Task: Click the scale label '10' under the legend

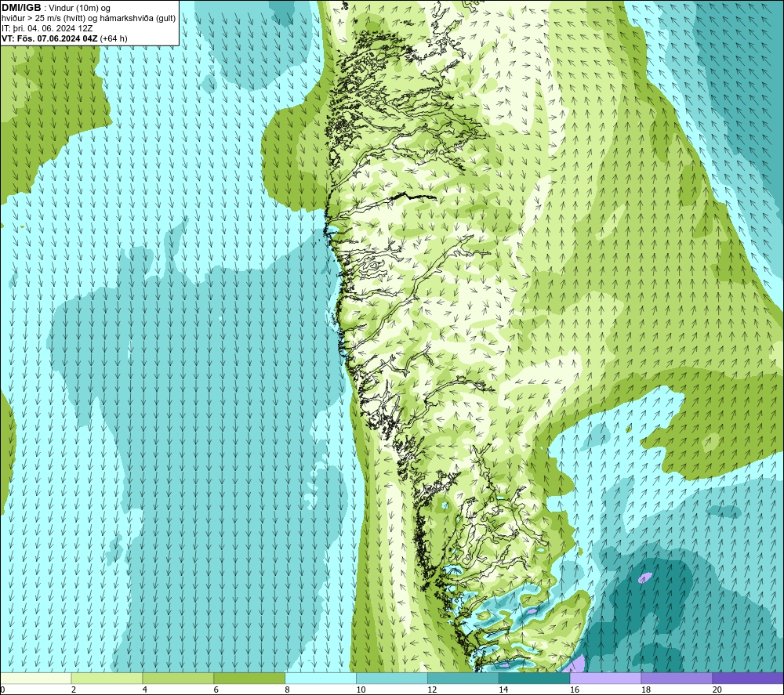Action: (x=361, y=690)
